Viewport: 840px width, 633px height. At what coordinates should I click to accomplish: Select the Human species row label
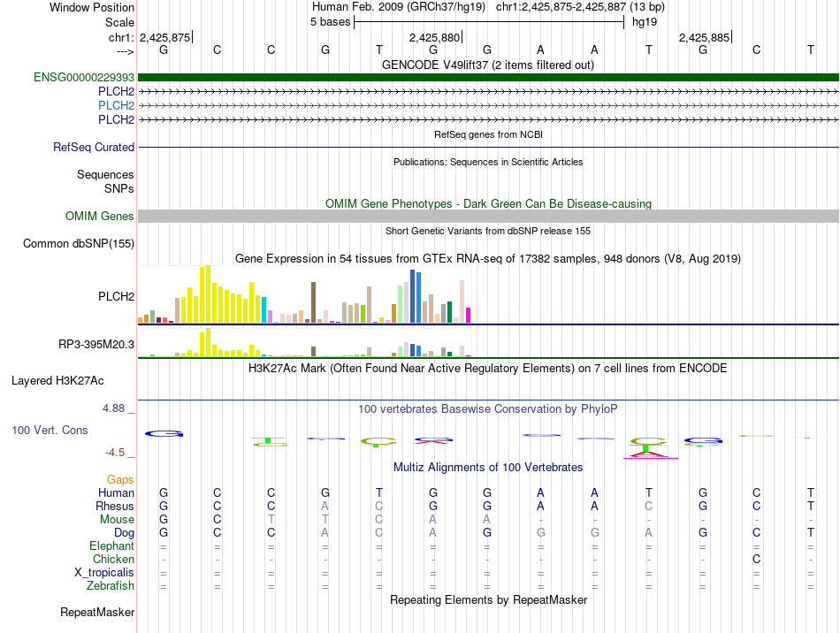pos(116,492)
